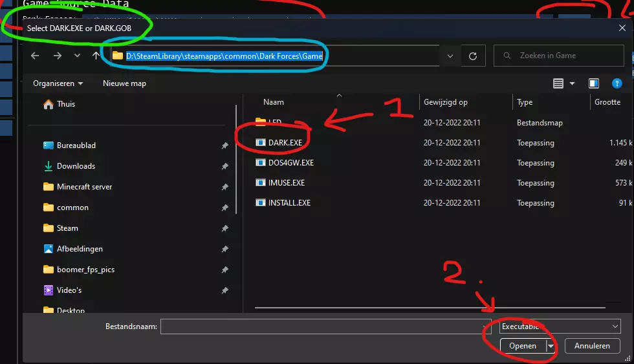Screen dimensions: 634x364
Task: Go back using the back arrow
Action: click(35, 56)
